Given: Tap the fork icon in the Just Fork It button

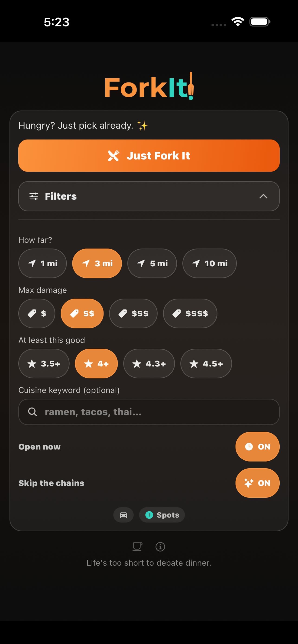Looking at the screenshot, I should tap(114, 156).
